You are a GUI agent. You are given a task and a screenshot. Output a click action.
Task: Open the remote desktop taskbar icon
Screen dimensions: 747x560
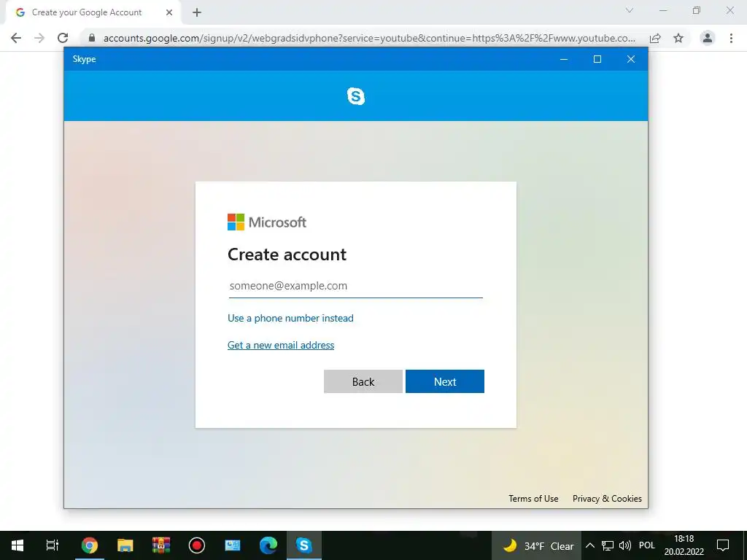coord(233,545)
